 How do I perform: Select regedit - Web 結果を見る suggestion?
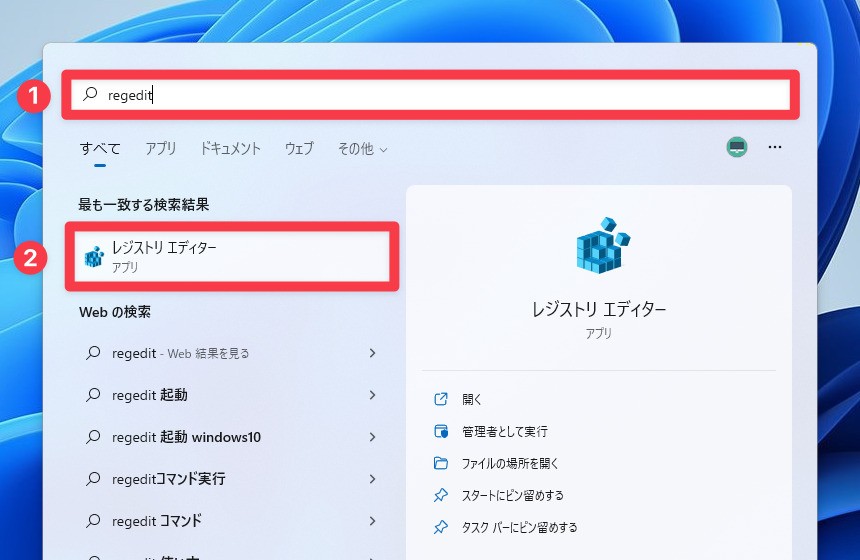(x=230, y=353)
